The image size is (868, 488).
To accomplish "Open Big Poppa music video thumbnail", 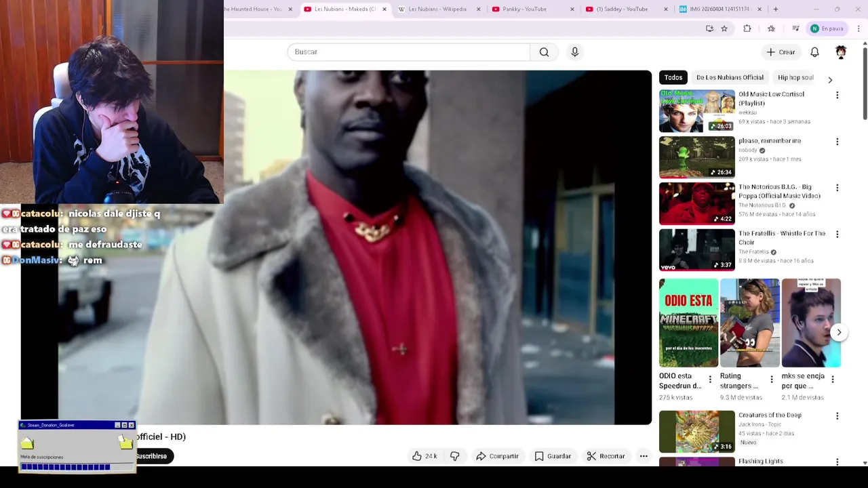I will pos(696,203).
